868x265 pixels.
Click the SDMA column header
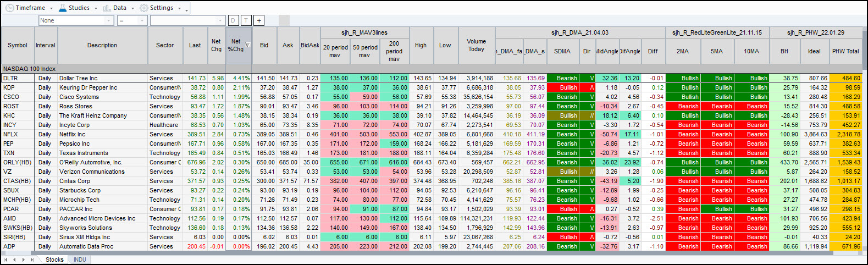tap(562, 51)
